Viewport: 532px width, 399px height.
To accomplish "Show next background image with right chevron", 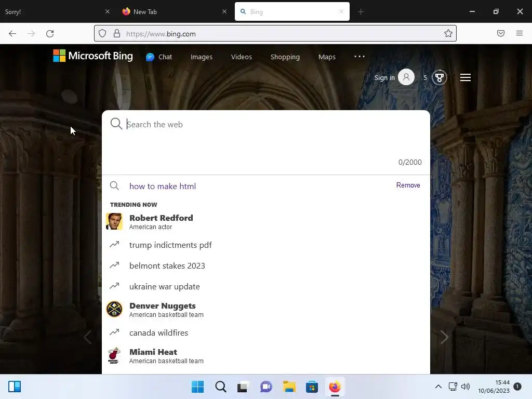I will (445, 337).
